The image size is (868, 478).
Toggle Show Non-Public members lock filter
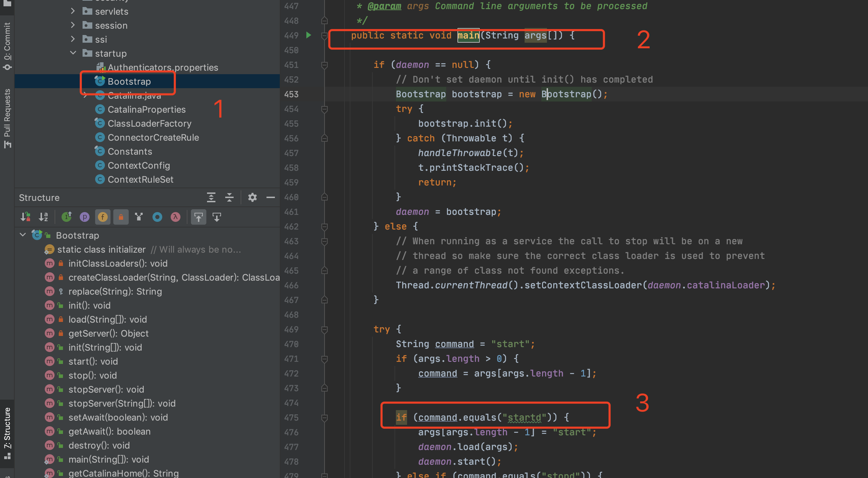coord(121,217)
